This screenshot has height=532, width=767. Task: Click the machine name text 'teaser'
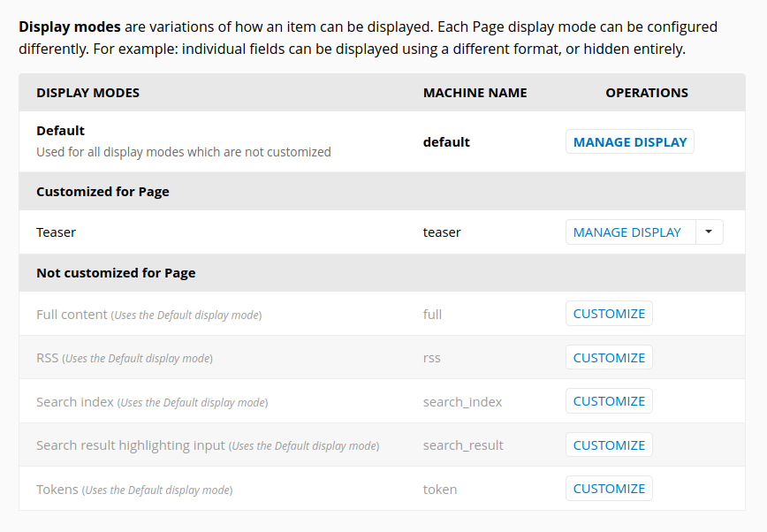coord(440,232)
